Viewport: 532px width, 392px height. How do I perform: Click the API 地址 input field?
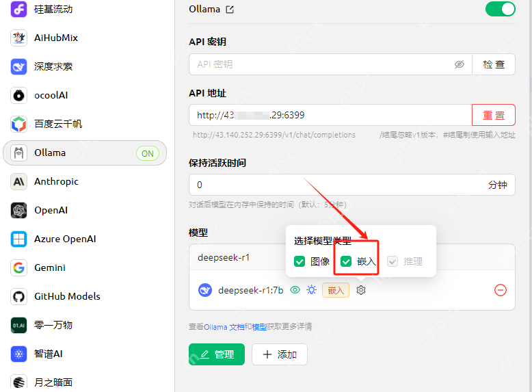click(330, 115)
